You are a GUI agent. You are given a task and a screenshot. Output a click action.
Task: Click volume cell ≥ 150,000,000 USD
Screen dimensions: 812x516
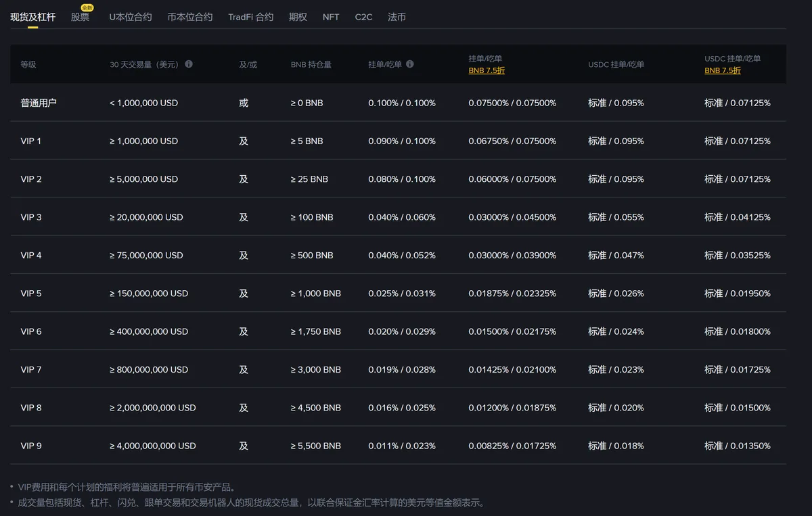click(x=149, y=294)
